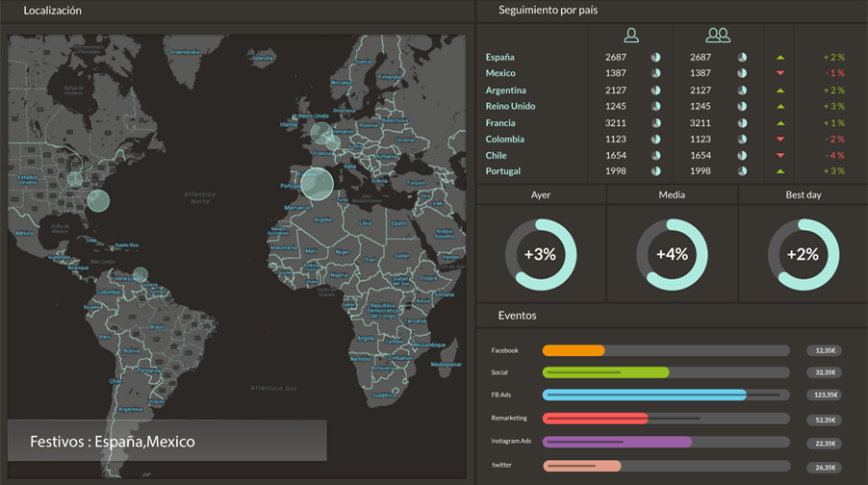This screenshot has height=485, width=868.
Task: Click the green up arrow for Portugal
Action: pyautogui.click(x=780, y=171)
